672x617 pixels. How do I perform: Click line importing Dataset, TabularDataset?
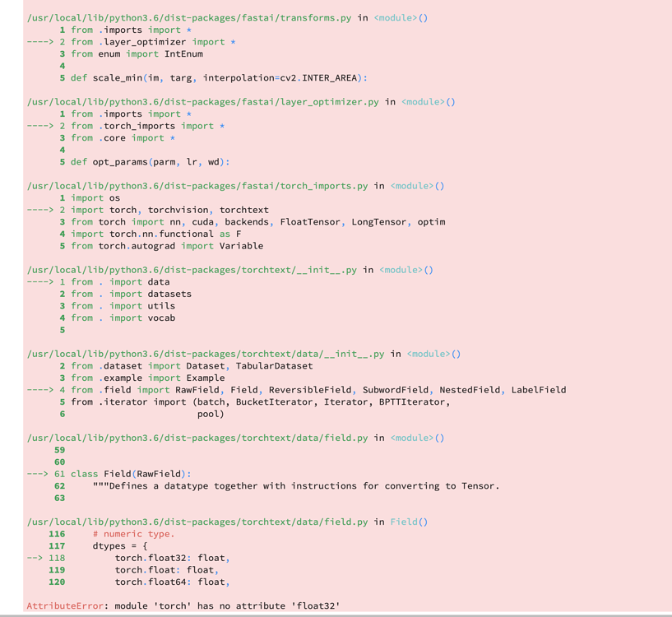[192, 366]
